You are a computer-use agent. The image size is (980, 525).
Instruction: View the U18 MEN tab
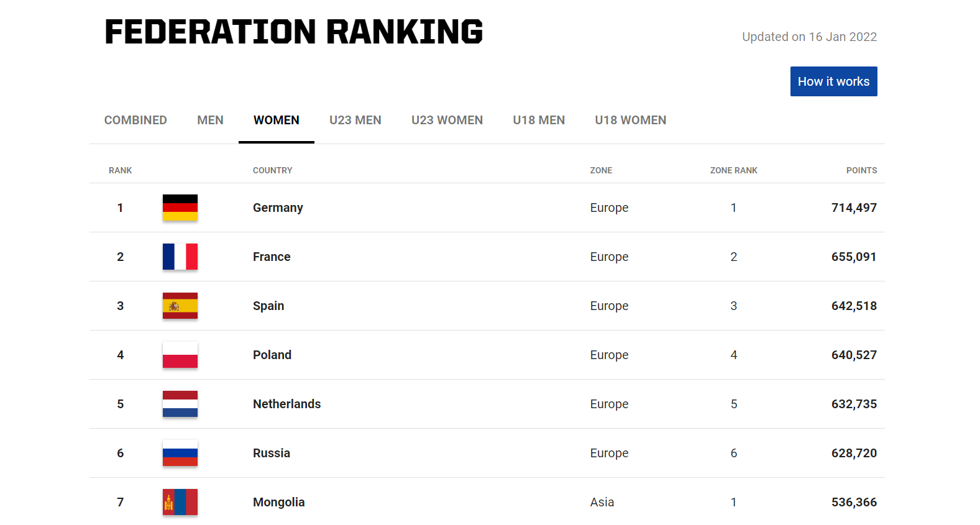(538, 120)
